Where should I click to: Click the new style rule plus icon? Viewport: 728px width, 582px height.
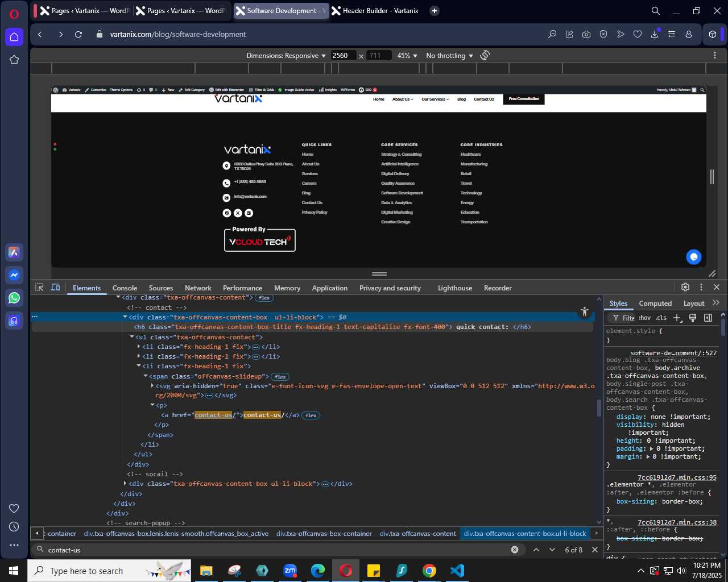coord(677,318)
